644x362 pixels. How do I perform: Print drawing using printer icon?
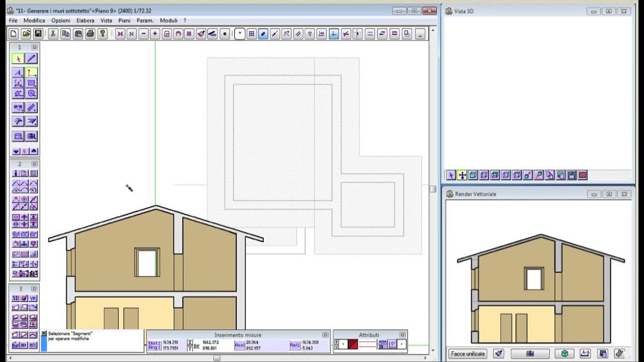click(90, 34)
